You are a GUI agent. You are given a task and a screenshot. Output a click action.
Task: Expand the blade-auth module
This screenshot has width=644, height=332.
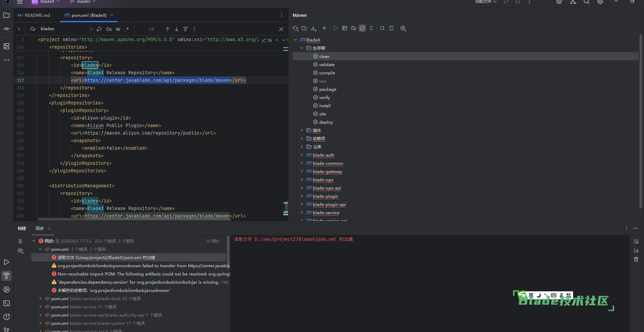pyautogui.click(x=302, y=155)
